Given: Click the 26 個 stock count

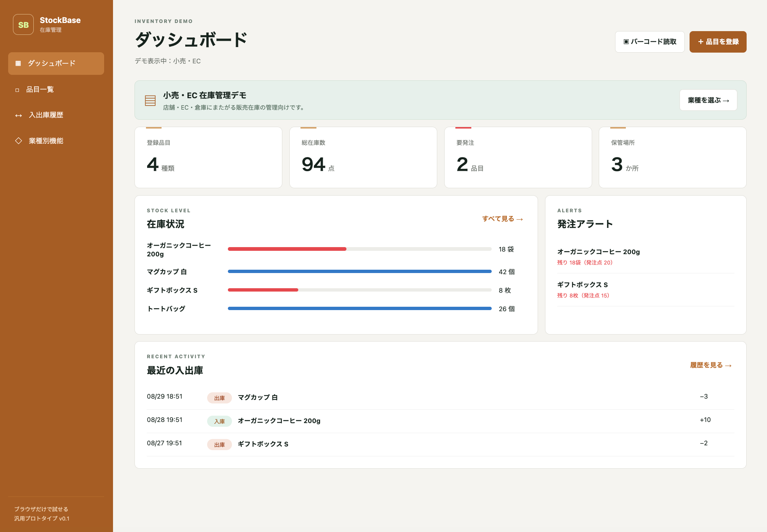Looking at the screenshot, I should tap(507, 309).
